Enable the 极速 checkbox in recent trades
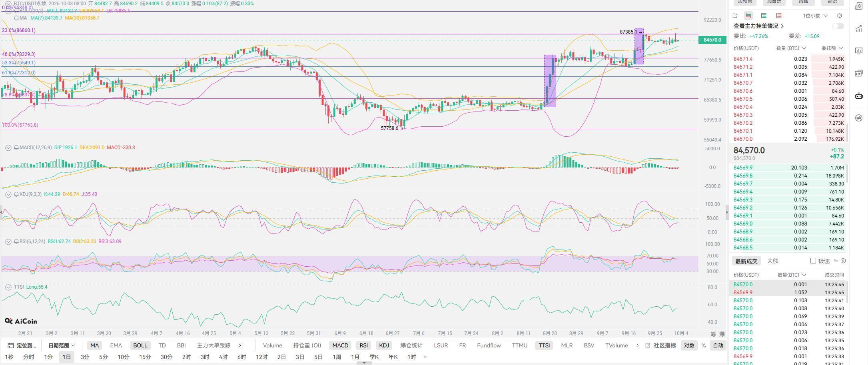The image size is (868, 365). (x=813, y=261)
